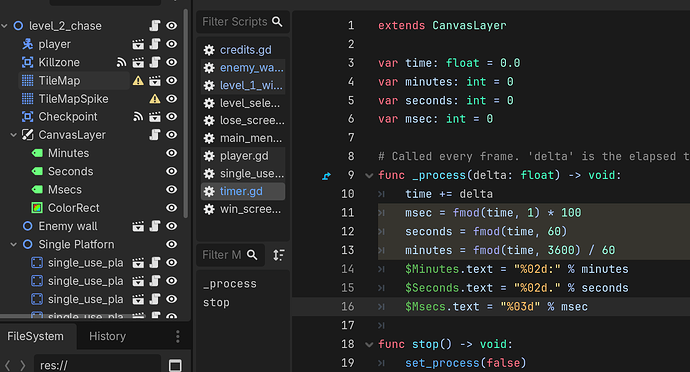Toggle Killzone visibility eye
Viewport: 690px width, 372px height.
[x=172, y=62]
